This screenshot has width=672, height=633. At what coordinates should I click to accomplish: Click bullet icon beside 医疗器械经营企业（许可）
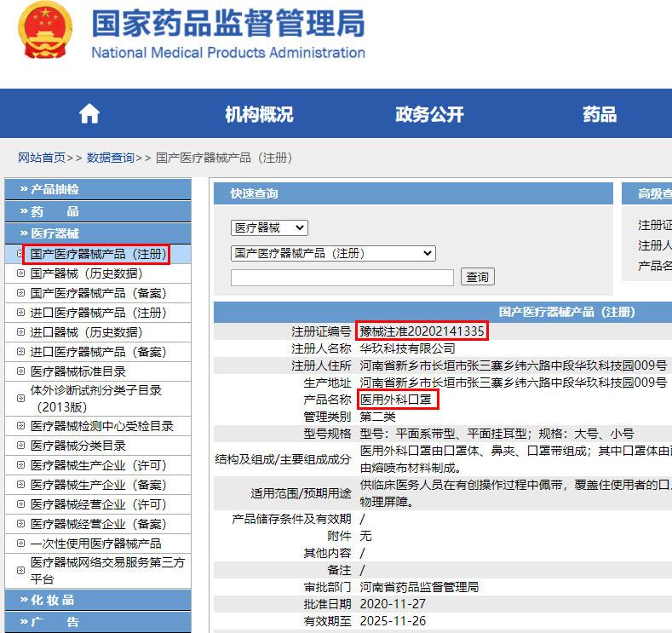(x=20, y=504)
